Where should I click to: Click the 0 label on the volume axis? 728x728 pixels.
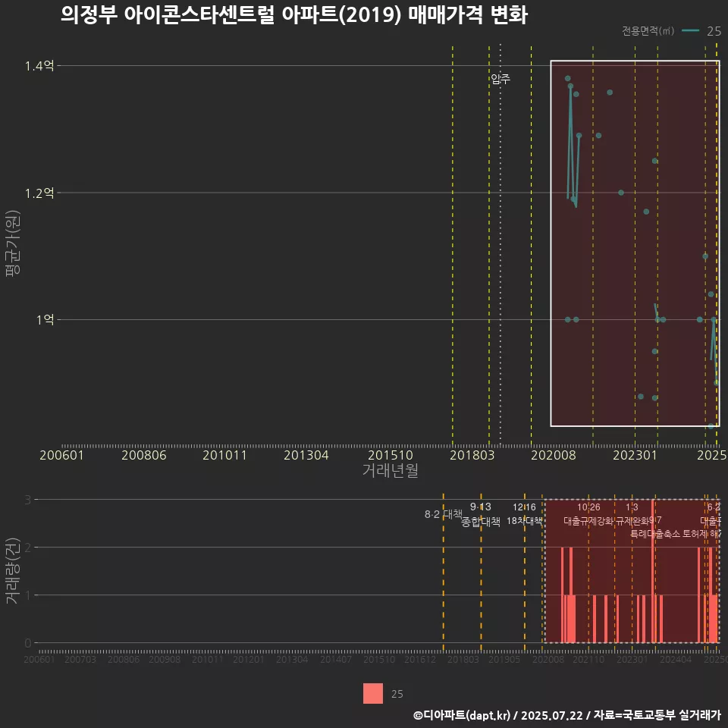click(28, 644)
